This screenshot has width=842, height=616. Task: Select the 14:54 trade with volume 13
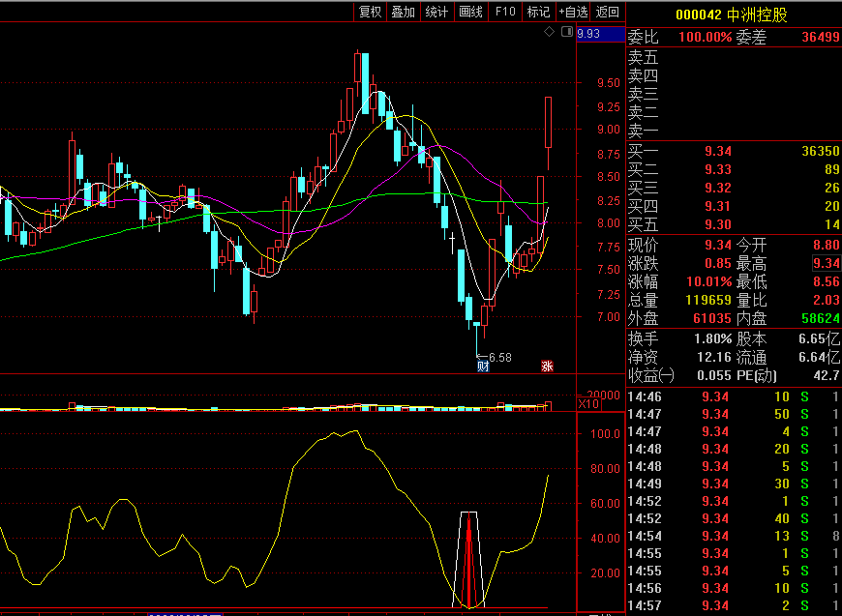[x=734, y=536]
